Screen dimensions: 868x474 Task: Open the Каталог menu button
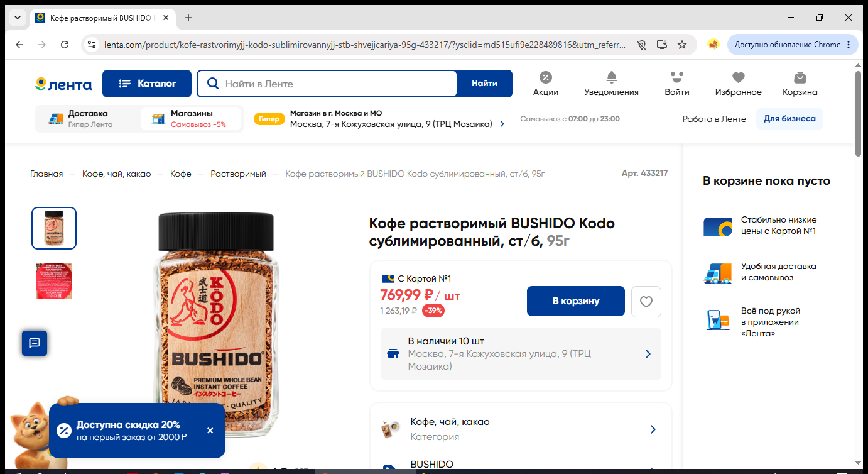[147, 84]
